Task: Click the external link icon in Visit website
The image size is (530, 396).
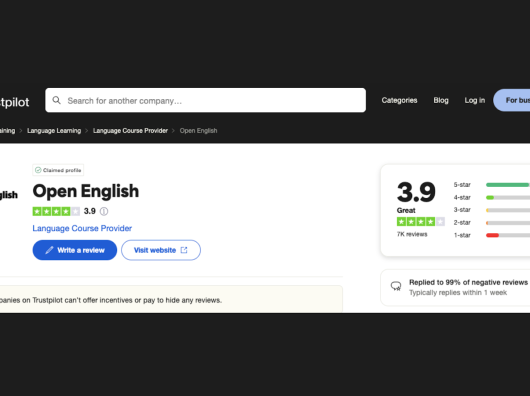Action: tap(184, 250)
